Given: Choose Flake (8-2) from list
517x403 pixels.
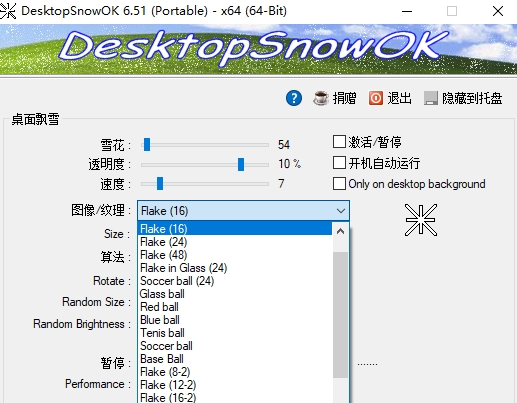Looking at the screenshot, I should click(x=235, y=372).
